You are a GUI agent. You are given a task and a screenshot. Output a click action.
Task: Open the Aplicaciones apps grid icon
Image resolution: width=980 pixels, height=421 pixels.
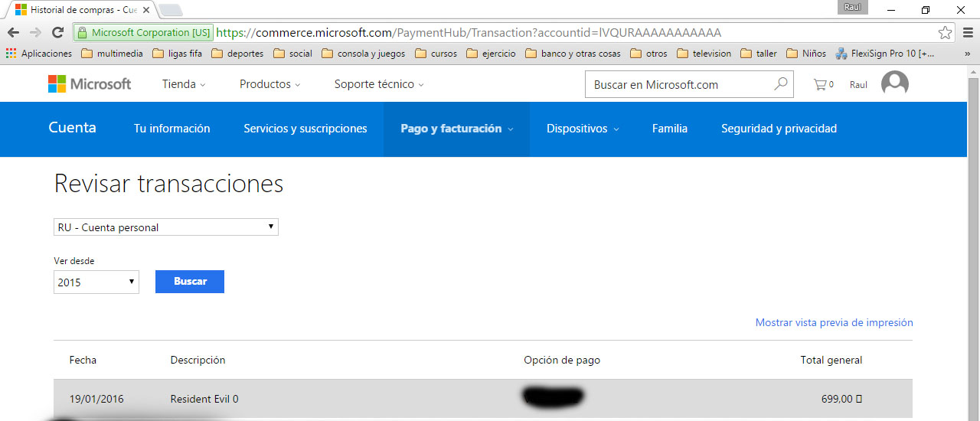[x=11, y=54]
